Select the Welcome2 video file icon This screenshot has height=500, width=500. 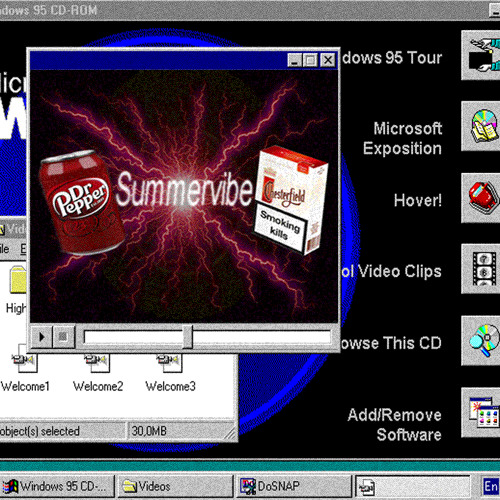(97, 363)
